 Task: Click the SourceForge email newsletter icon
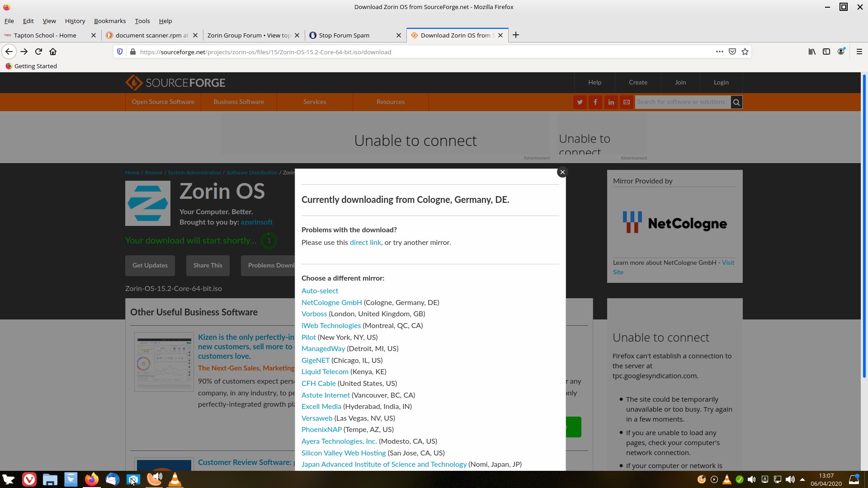click(x=627, y=102)
